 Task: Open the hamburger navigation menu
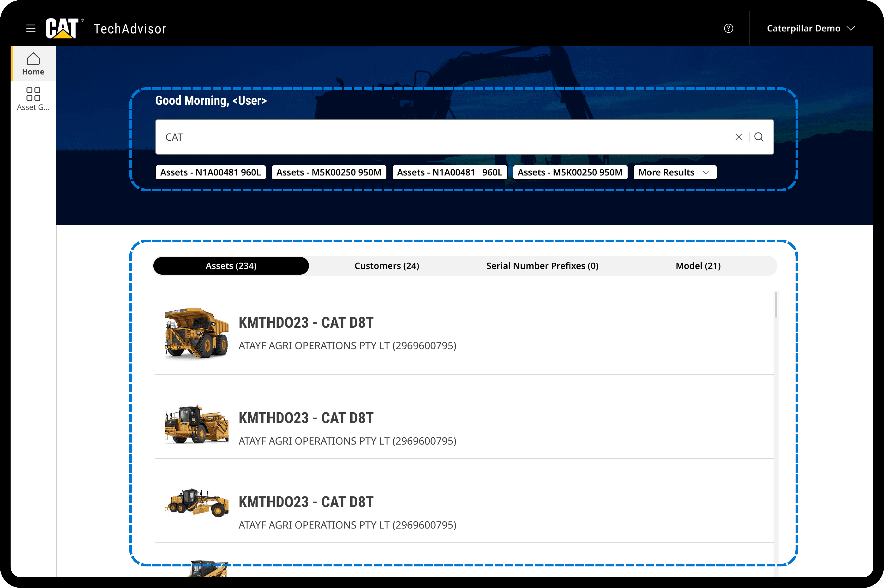tap(31, 29)
